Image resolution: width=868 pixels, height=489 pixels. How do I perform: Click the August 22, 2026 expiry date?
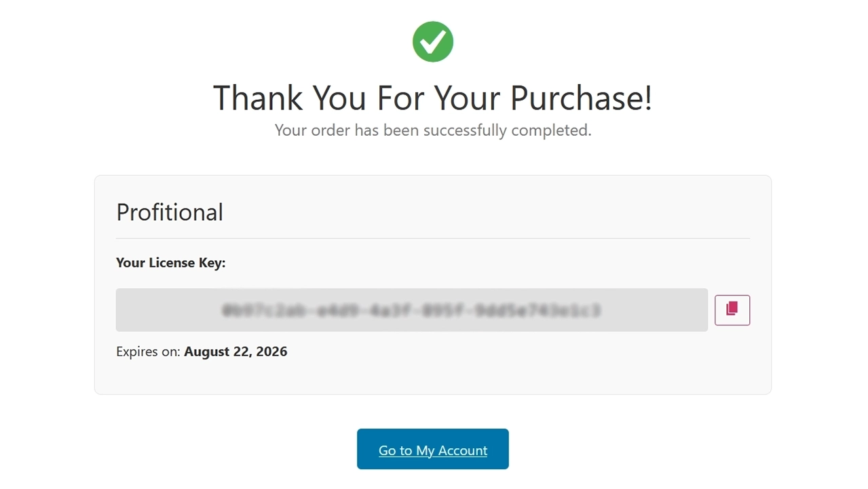pos(235,352)
